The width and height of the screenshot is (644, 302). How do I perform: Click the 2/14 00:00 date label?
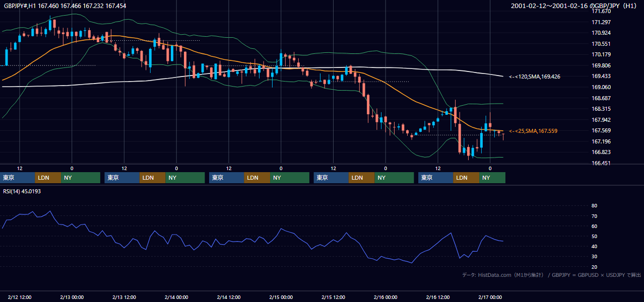click(176, 297)
